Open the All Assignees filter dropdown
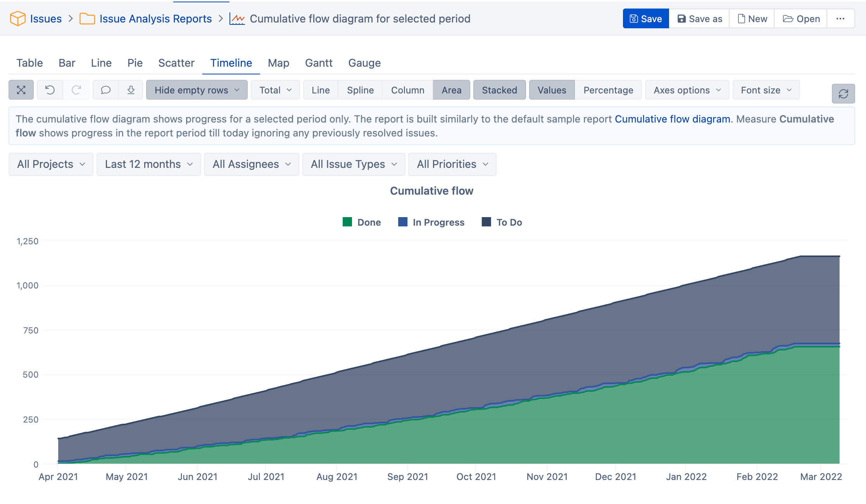The height and width of the screenshot is (504, 866). pos(251,164)
